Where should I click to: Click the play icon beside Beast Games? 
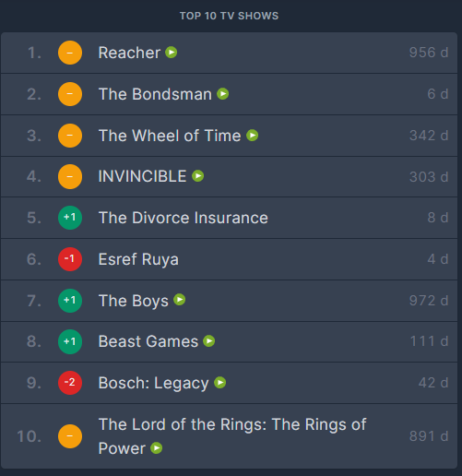[209, 341]
